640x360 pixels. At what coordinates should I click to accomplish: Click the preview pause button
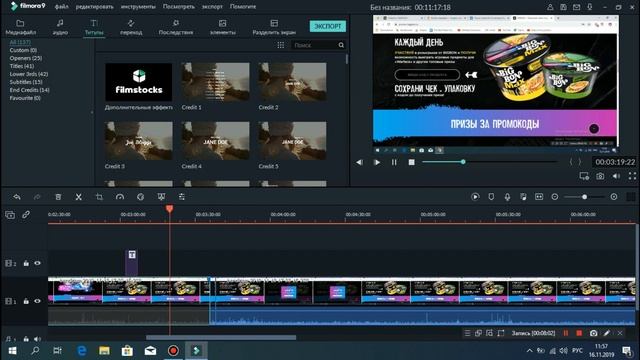click(x=394, y=162)
